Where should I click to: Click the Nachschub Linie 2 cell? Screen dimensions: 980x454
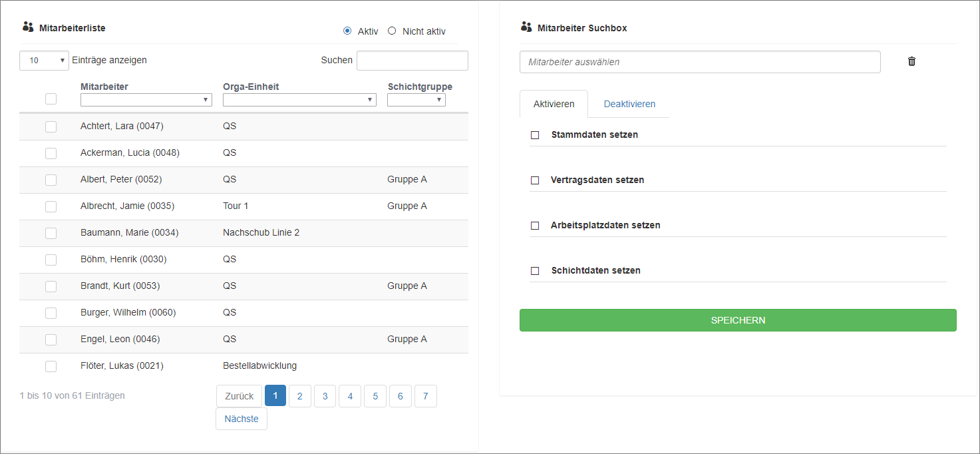point(261,232)
